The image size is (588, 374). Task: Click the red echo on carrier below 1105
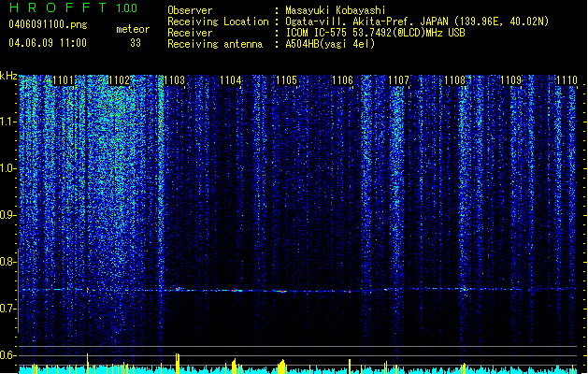[x=282, y=291]
